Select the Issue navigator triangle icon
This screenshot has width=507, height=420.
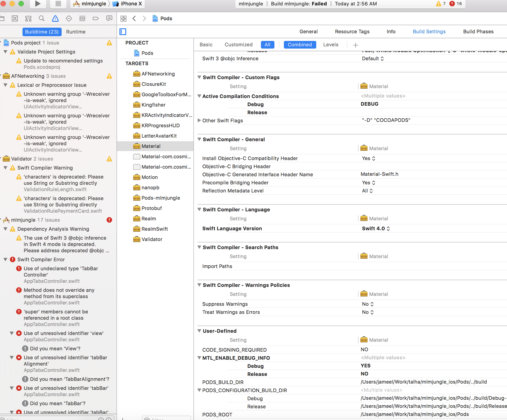point(55,19)
